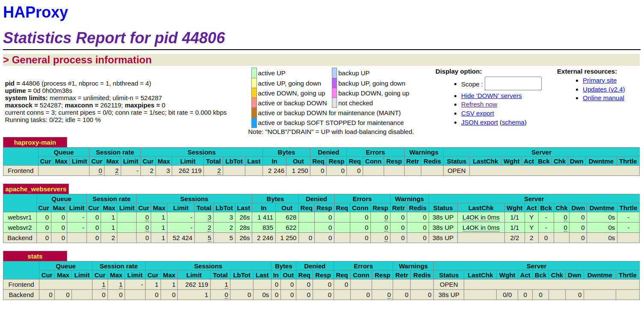
Task: Open the Updates (v2.4) link
Action: (604, 89)
